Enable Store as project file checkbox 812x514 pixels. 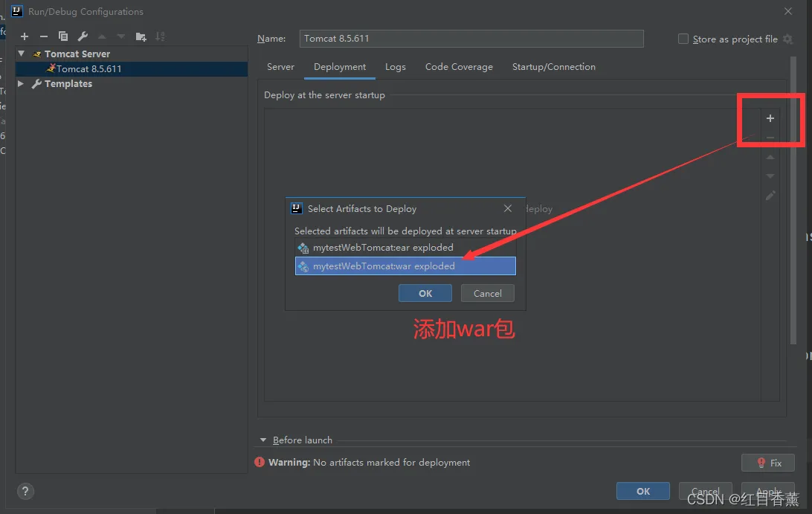tap(683, 39)
